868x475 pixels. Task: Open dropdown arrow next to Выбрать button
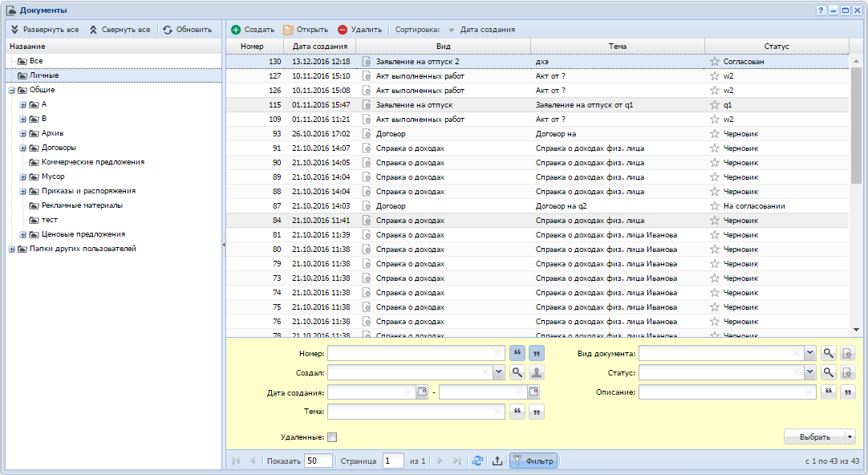[850, 437]
